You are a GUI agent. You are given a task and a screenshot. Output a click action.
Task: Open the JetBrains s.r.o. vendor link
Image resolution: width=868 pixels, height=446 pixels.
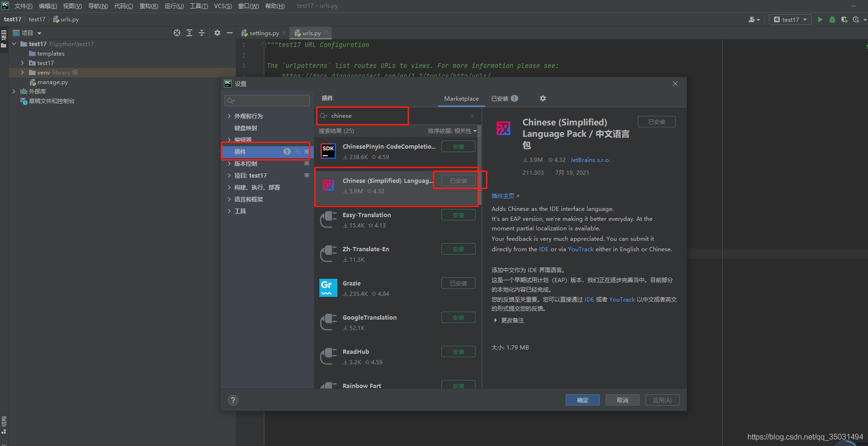coord(590,160)
